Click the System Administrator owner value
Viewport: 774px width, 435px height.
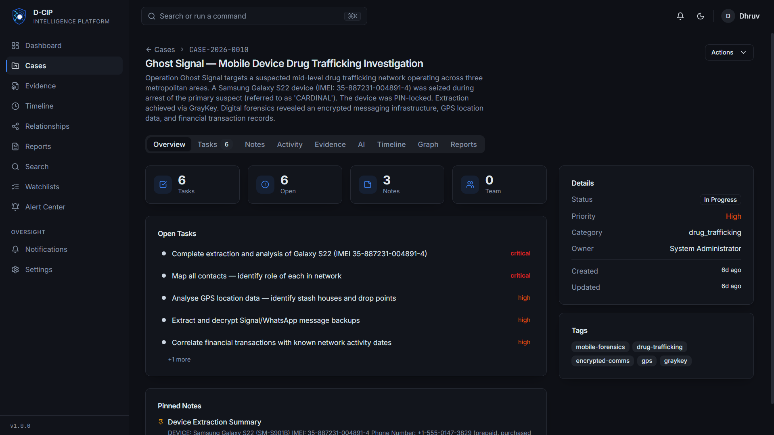[x=705, y=249]
